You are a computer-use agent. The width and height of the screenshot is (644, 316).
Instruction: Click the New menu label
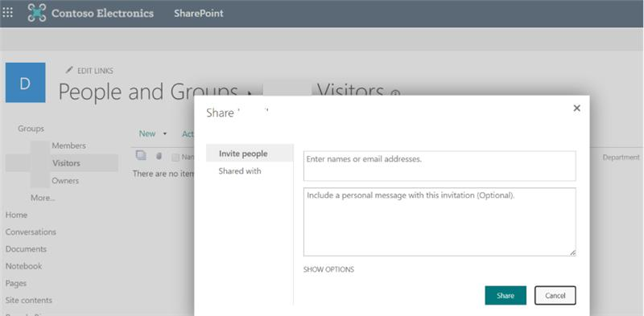point(147,133)
